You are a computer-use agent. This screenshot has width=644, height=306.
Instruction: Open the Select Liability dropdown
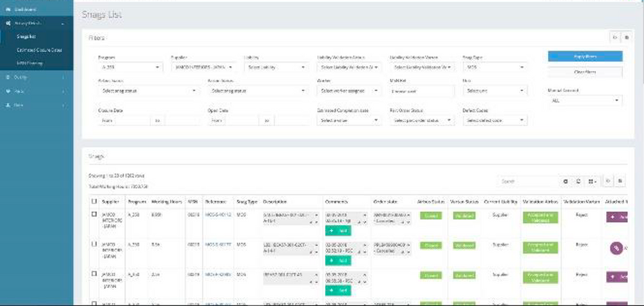pos(276,67)
